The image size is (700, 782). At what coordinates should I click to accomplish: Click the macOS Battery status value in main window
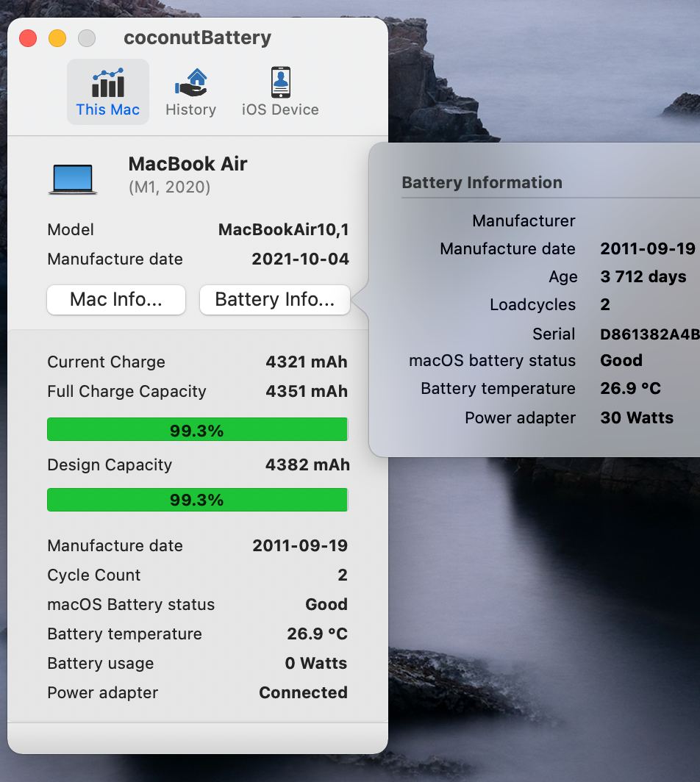tap(326, 604)
